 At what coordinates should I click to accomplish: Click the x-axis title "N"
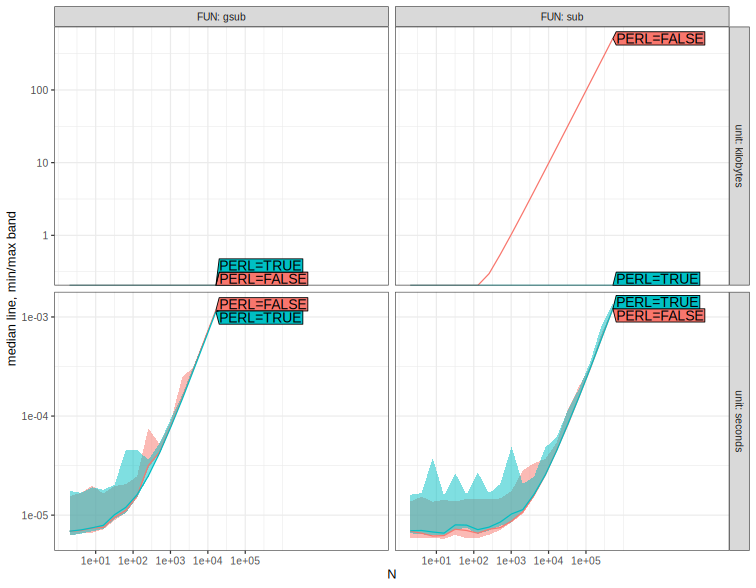tap(392, 575)
